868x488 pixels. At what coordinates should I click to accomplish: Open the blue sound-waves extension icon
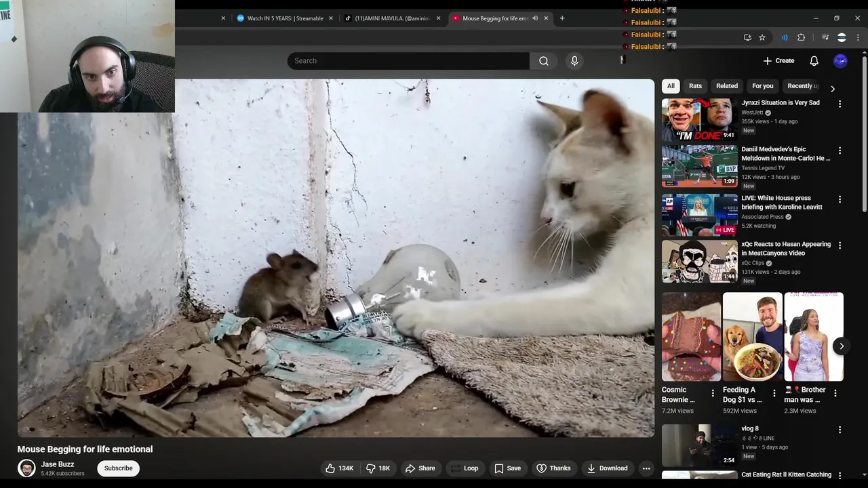[785, 37]
